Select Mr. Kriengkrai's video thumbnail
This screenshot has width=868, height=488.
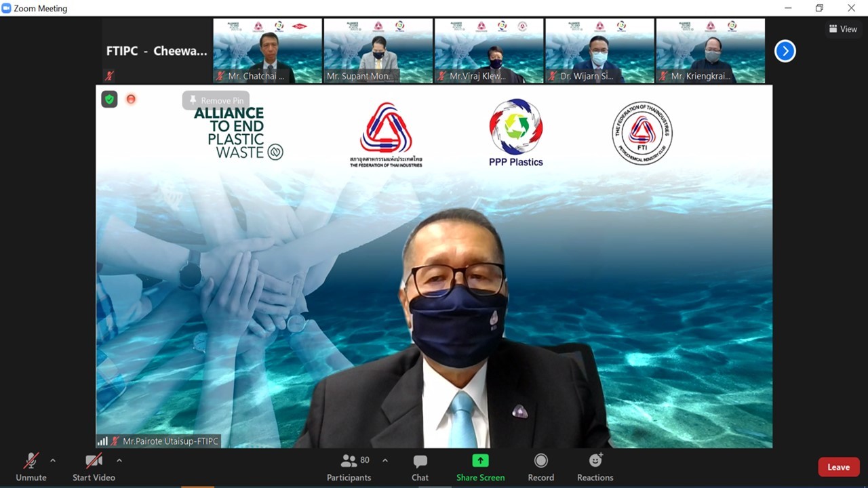click(710, 51)
